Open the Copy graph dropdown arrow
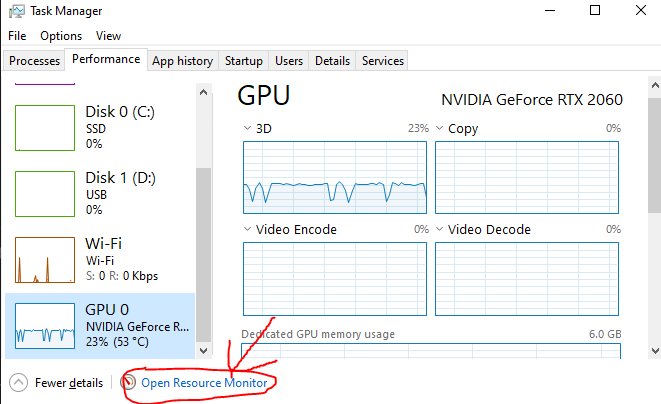 point(441,129)
